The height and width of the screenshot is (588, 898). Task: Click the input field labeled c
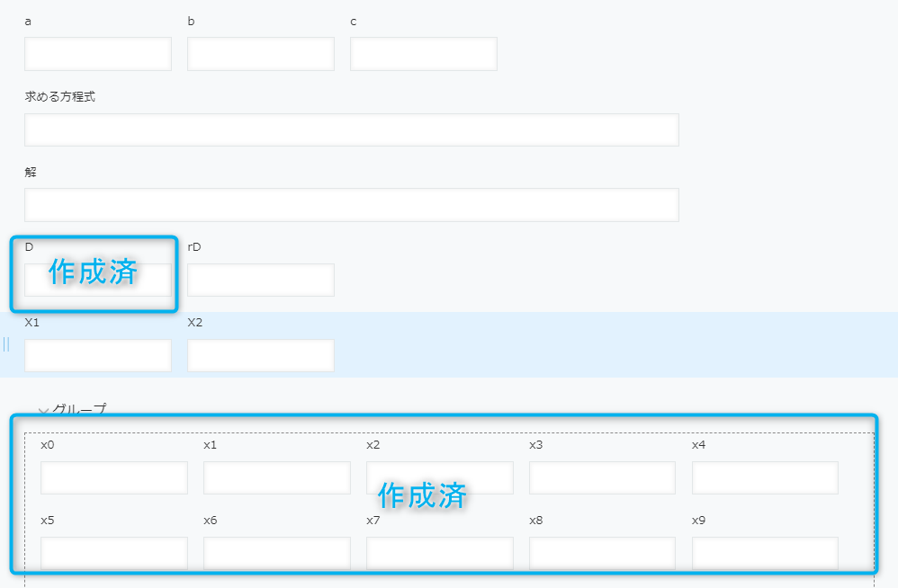(424, 54)
